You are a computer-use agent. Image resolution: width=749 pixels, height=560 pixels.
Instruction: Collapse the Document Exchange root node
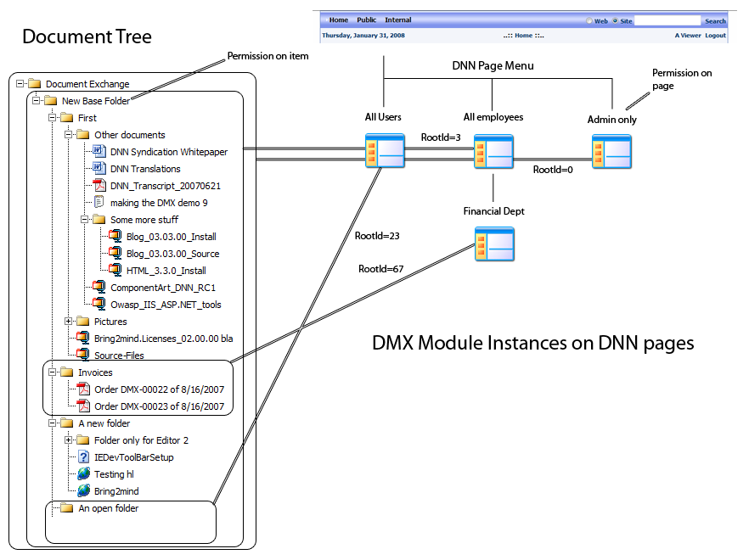(x=20, y=84)
